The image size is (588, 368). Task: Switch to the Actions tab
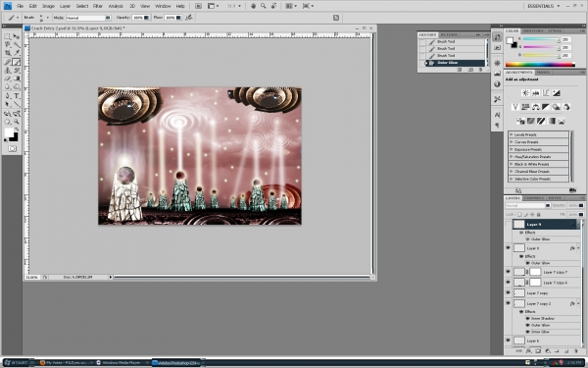click(449, 34)
